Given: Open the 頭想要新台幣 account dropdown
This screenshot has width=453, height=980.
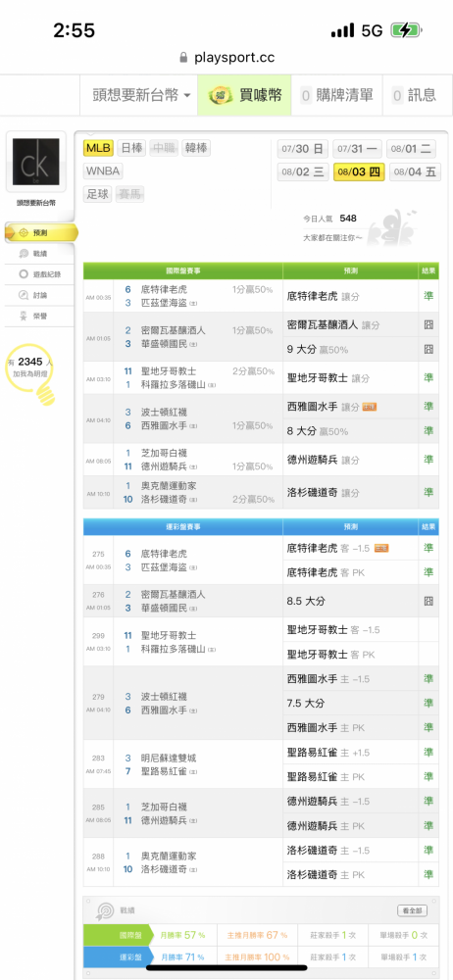Looking at the screenshot, I should point(141,95).
